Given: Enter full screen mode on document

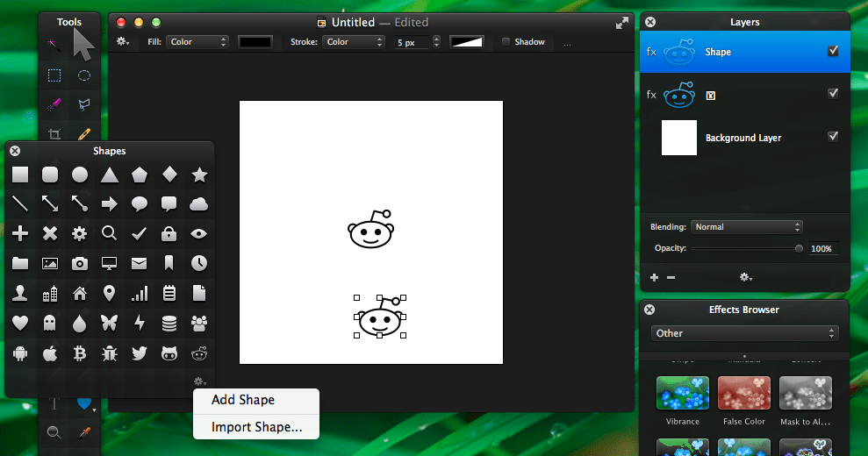Looking at the screenshot, I should (622, 23).
